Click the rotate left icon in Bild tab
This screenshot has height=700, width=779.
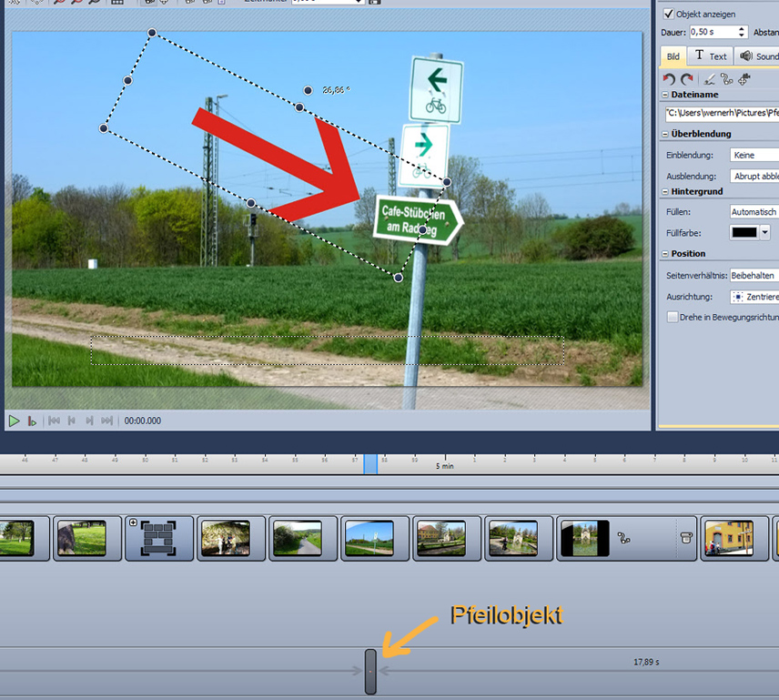[670, 79]
